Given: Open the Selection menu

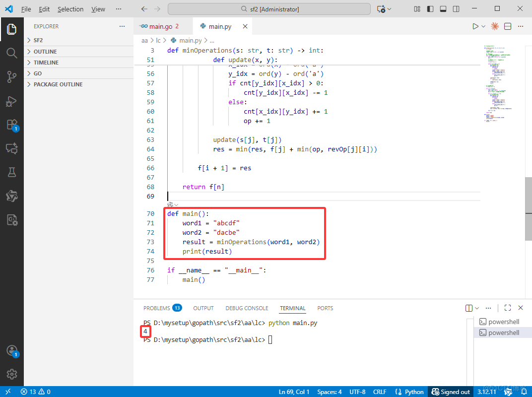Looking at the screenshot, I should pyautogui.click(x=70, y=9).
